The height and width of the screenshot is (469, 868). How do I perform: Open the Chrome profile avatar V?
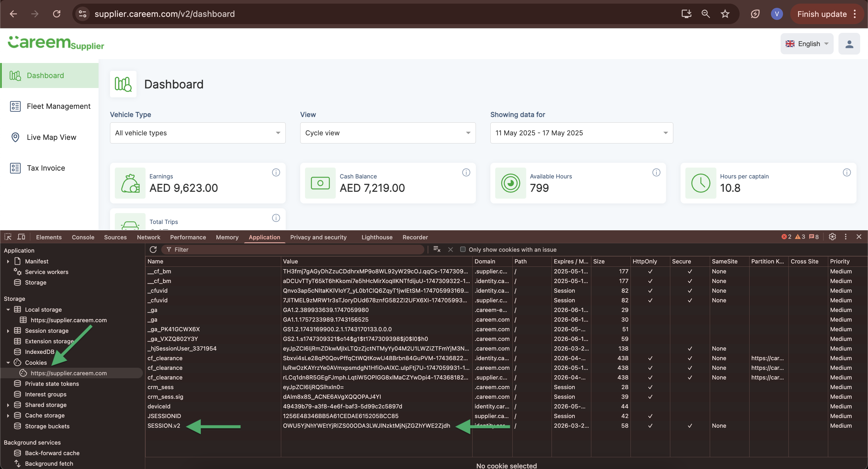[777, 14]
